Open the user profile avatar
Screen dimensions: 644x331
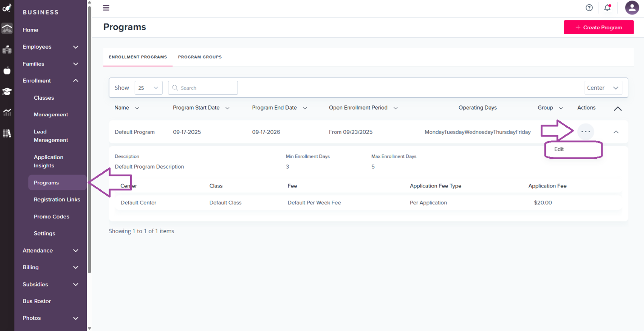point(632,8)
